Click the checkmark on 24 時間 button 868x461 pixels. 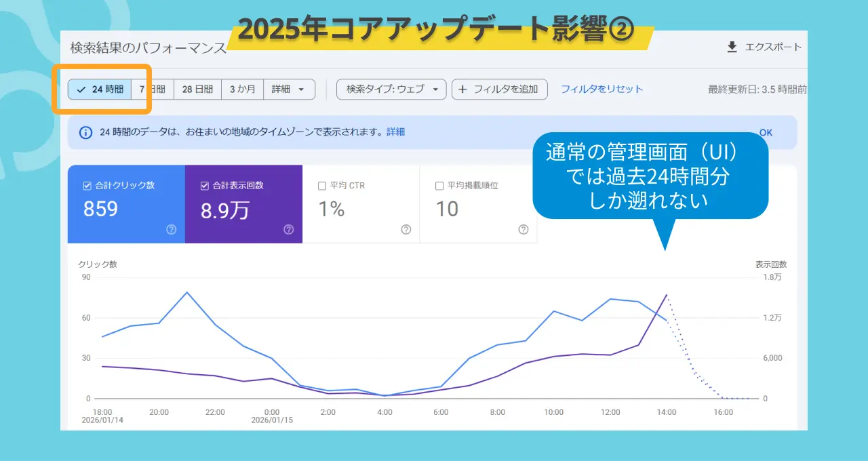[x=81, y=89]
